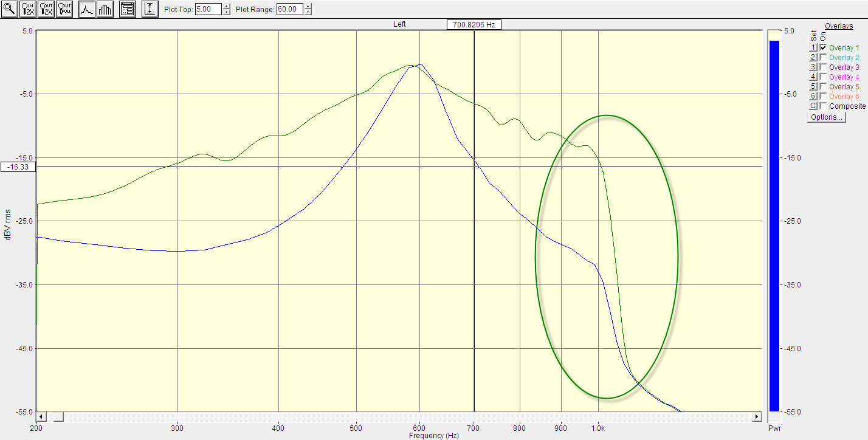The image size is (868, 440).
Task: Zoom out 2X on the plot
Action: (x=46, y=9)
